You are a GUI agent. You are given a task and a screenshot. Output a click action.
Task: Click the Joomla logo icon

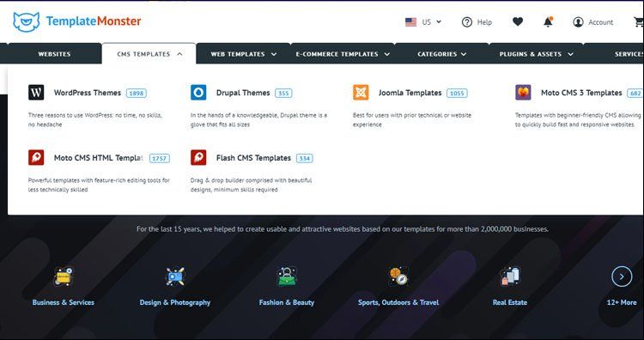tap(361, 93)
